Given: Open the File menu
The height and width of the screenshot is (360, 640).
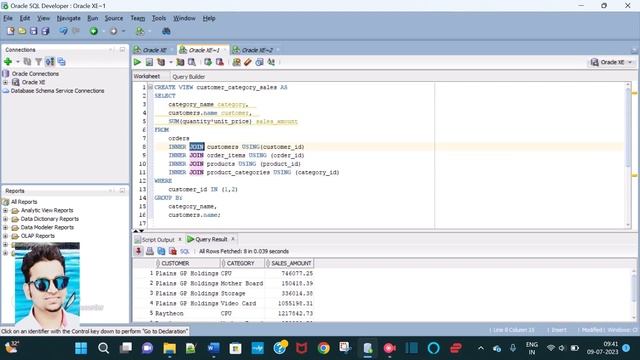Looking at the screenshot, I should 8,18.
